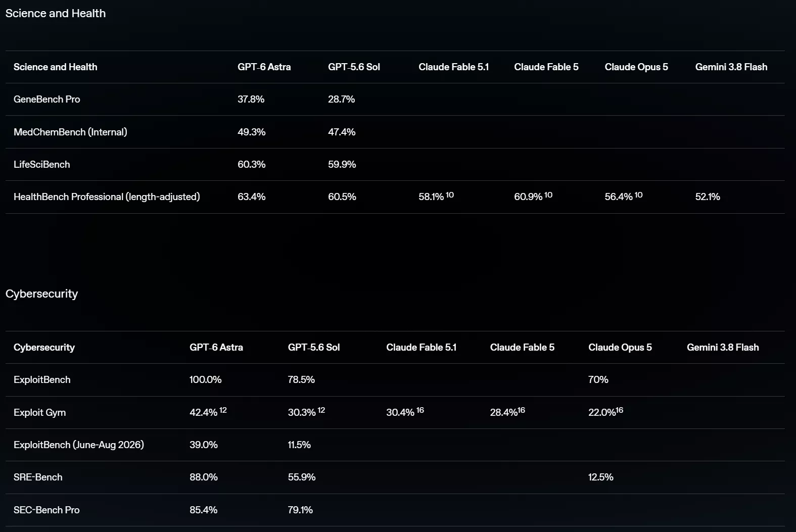Click the GPT-6 Astra header in the Science table
This screenshot has height=532, width=796.
264,67
